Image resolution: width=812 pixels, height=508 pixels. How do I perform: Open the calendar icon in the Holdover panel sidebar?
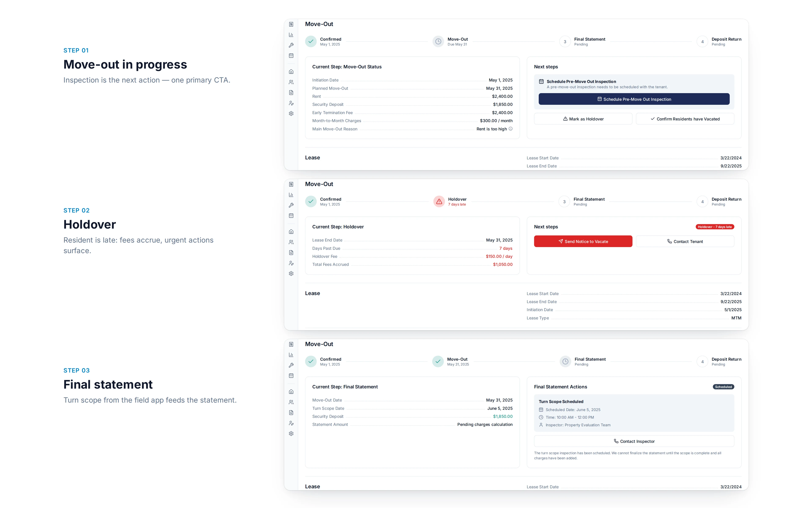(291, 216)
